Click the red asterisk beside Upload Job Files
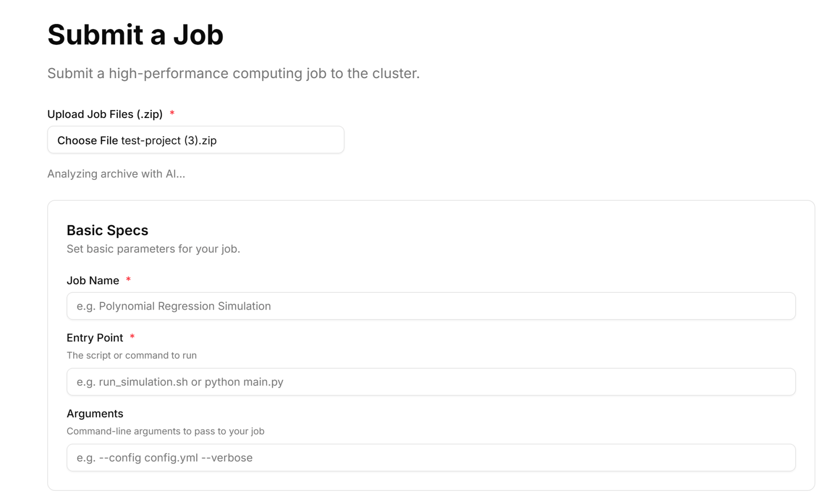 pyautogui.click(x=172, y=113)
